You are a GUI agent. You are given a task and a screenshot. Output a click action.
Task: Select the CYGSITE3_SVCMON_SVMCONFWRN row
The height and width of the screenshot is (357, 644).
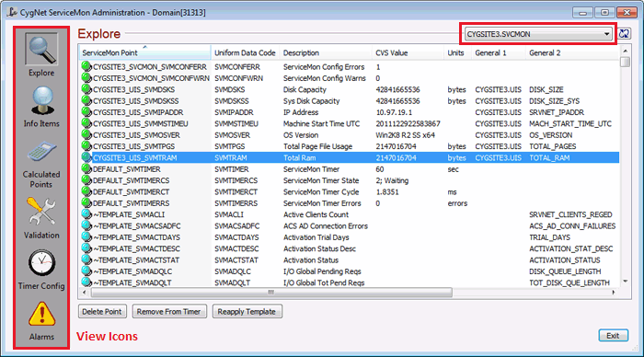[x=349, y=78]
